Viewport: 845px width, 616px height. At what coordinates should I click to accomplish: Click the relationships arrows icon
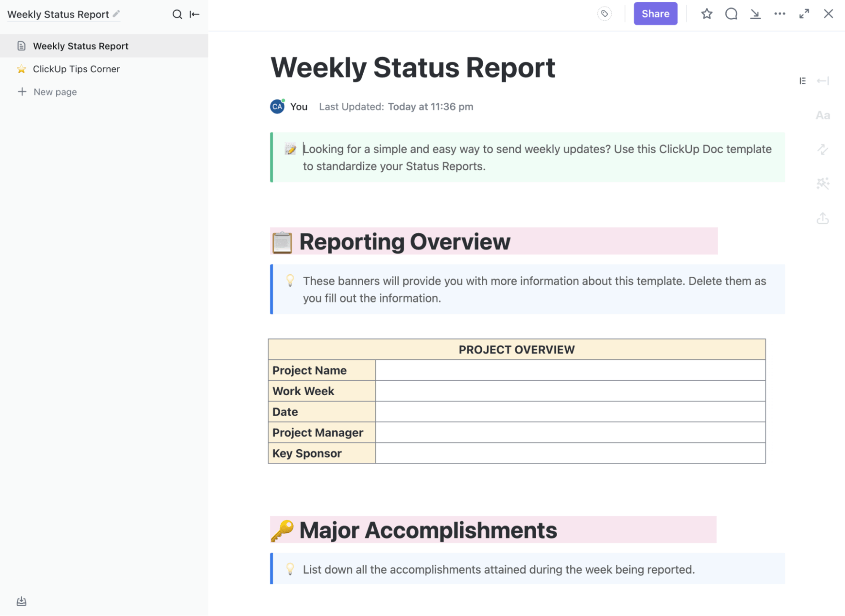[x=823, y=150]
